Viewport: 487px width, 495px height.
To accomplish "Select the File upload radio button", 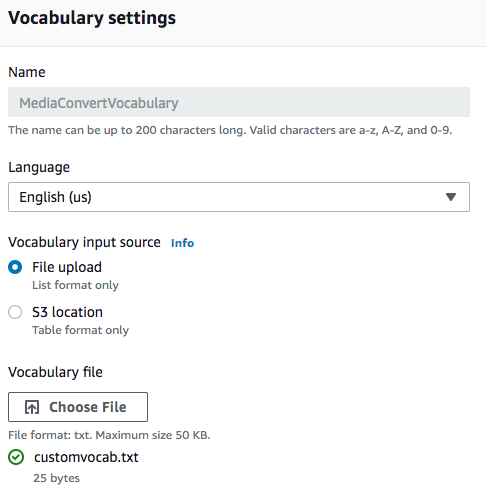I will click(x=15, y=267).
